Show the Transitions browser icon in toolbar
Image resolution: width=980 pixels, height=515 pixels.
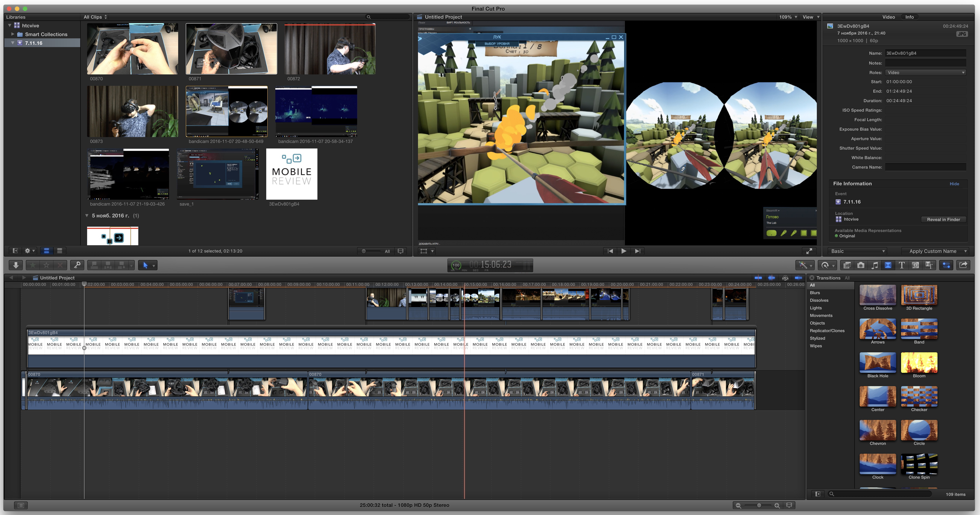888,265
